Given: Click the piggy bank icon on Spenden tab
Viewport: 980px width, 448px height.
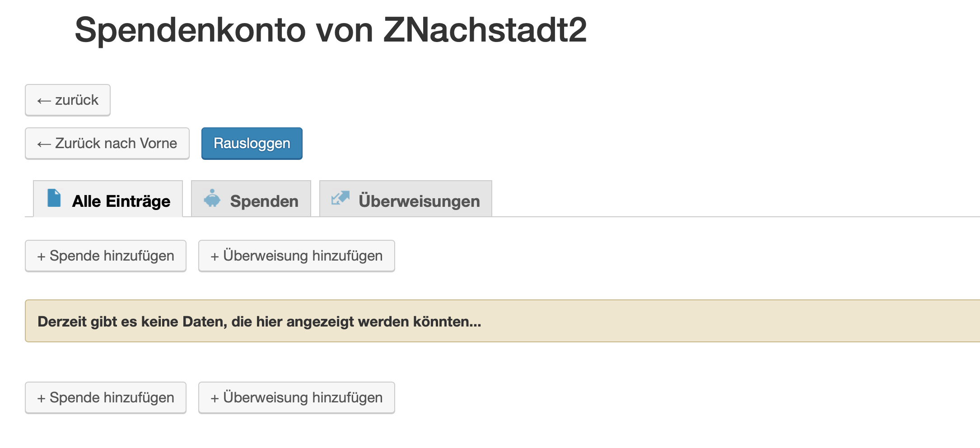Looking at the screenshot, I should point(212,198).
